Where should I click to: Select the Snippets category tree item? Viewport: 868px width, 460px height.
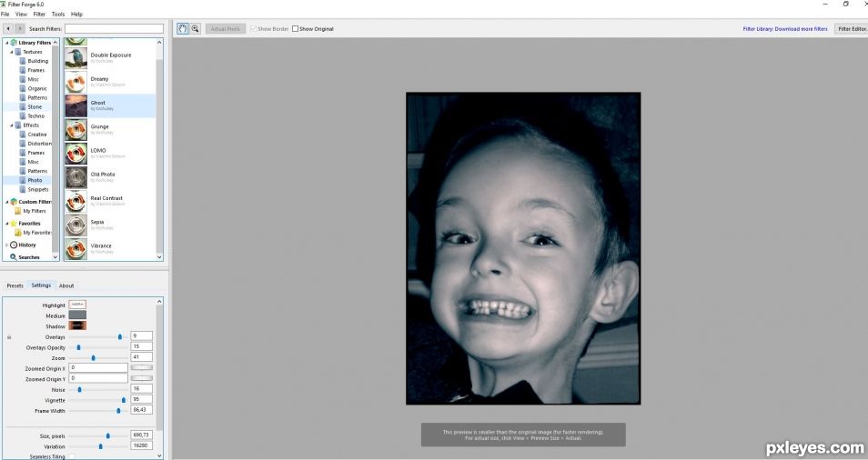pyautogui.click(x=38, y=190)
